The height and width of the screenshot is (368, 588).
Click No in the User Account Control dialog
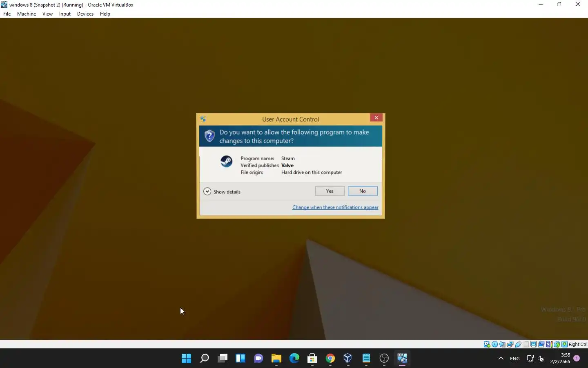[363, 191]
